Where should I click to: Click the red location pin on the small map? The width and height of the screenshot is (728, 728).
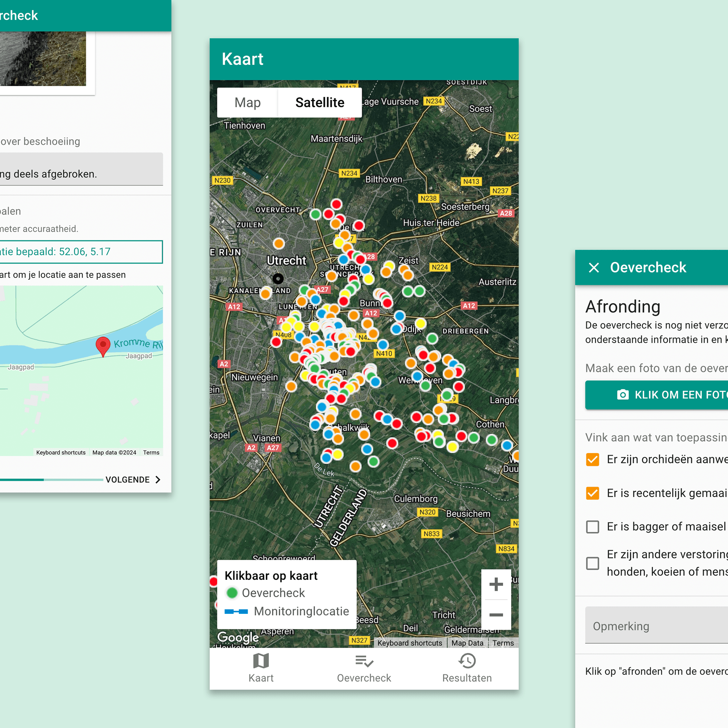pyautogui.click(x=103, y=345)
